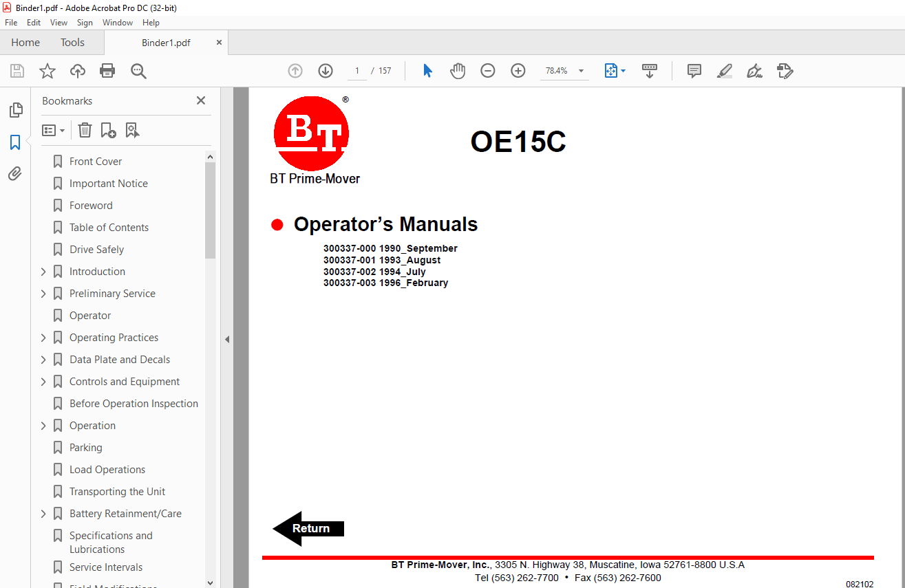Expand Operating Practices bookmark

point(43,338)
